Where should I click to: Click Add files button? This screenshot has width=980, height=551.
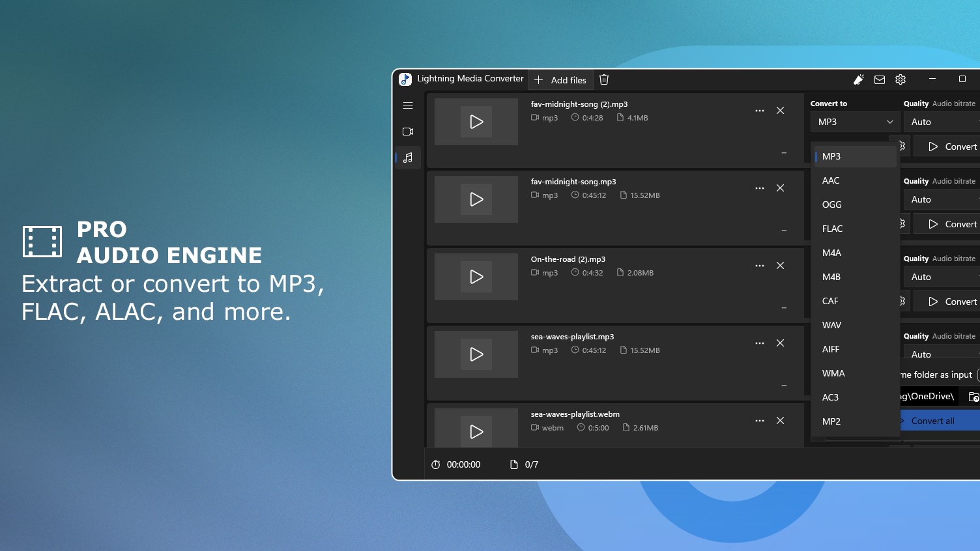tap(560, 79)
